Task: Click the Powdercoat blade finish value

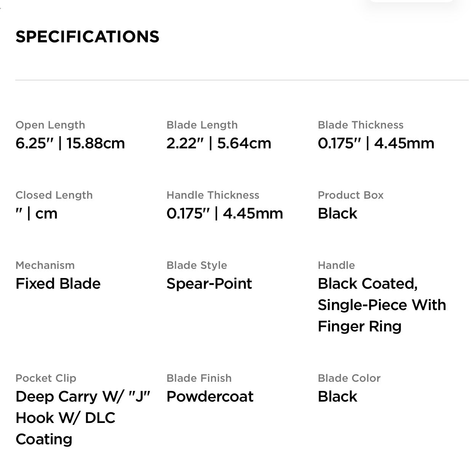Action: point(210,397)
